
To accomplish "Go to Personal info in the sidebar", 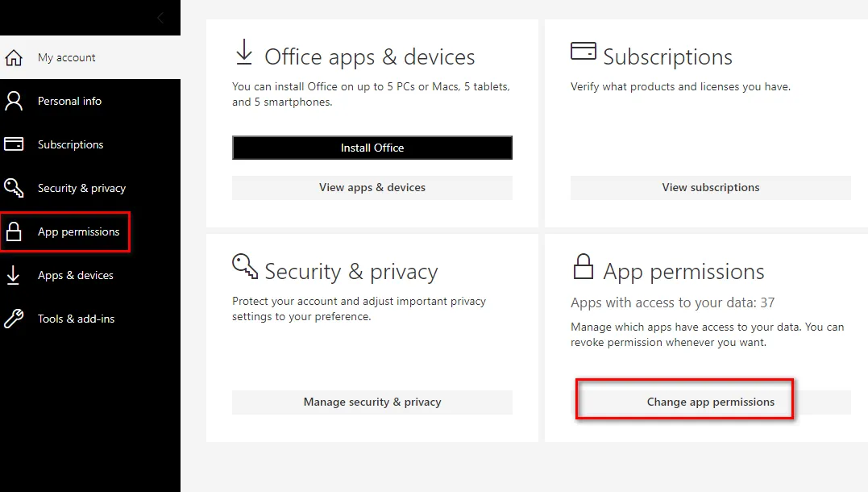I will pos(69,102).
